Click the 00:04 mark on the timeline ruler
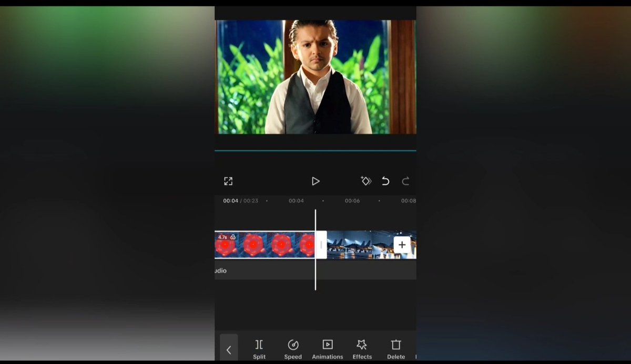 coord(296,201)
